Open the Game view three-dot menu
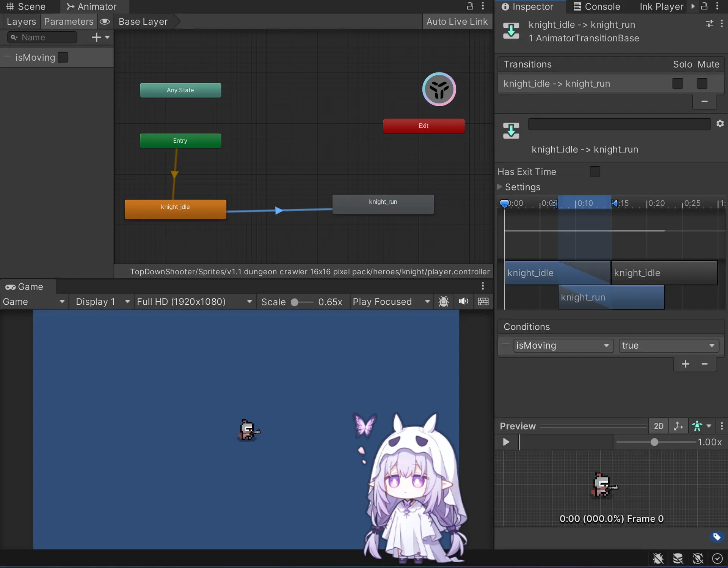The image size is (728, 568). click(x=483, y=286)
